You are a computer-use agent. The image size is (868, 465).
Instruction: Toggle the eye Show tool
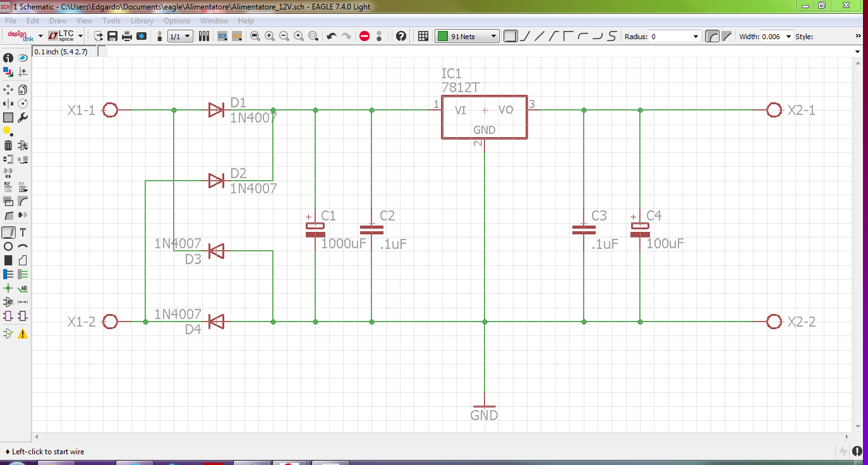[x=23, y=57]
